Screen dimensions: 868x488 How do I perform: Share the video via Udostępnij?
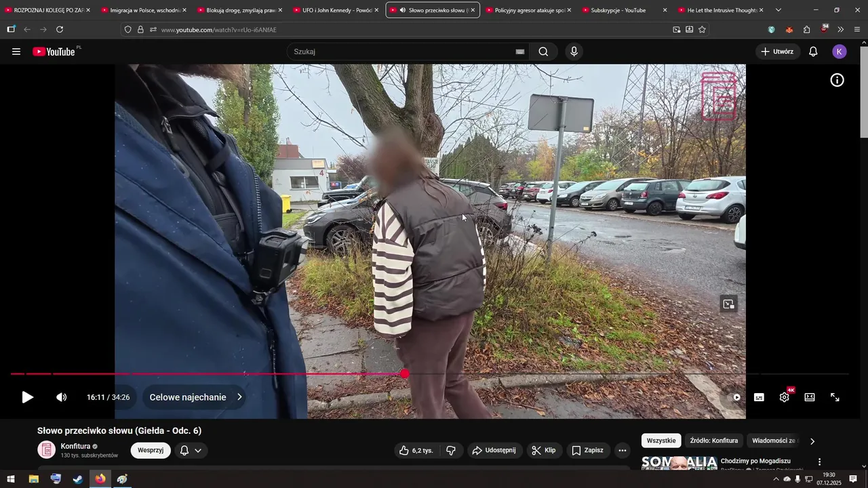point(494,450)
